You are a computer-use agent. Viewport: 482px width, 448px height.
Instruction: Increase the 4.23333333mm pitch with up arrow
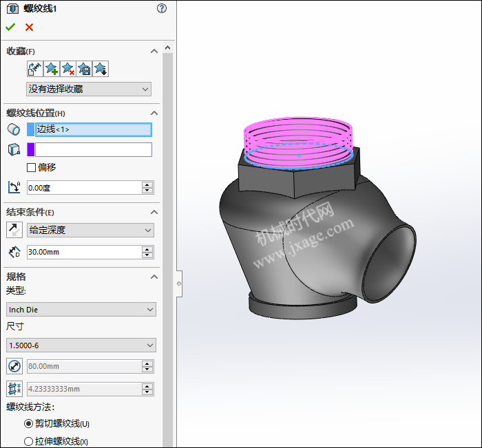click(147, 386)
